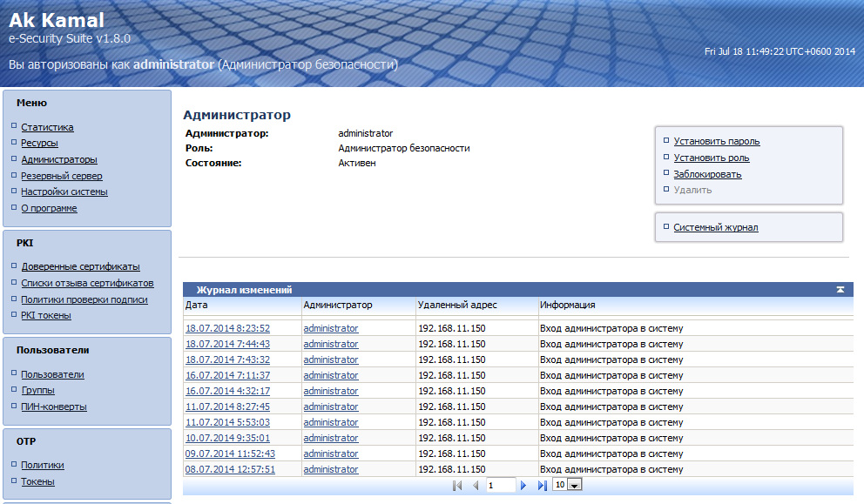
Task: Open Резервный сервер page
Action: pyautogui.click(x=62, y=176)
